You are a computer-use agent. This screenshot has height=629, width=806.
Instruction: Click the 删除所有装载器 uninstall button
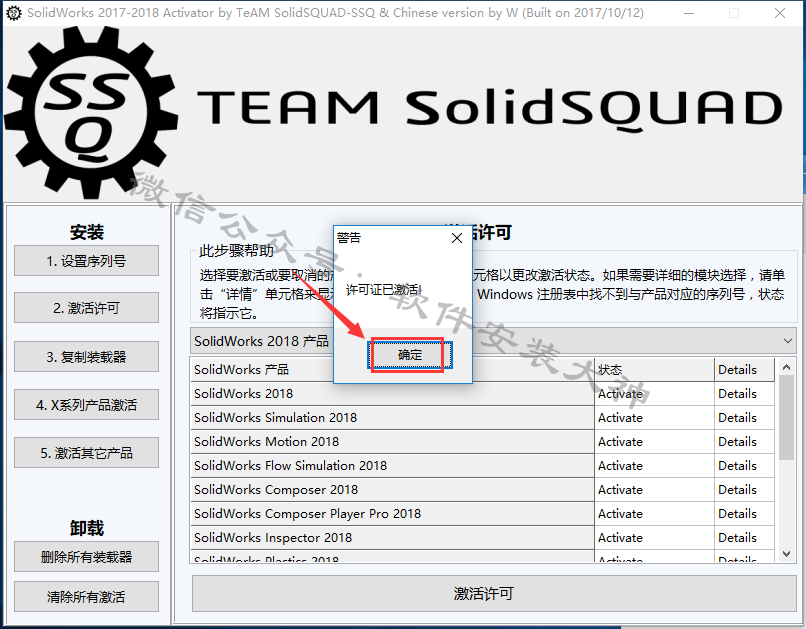(x=86, y=557)
